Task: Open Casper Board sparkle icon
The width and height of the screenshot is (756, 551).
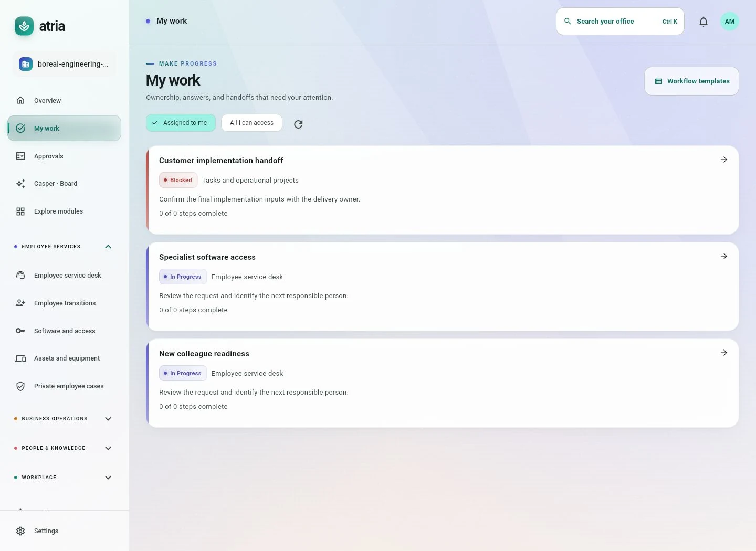Action: tap(20, 184)
